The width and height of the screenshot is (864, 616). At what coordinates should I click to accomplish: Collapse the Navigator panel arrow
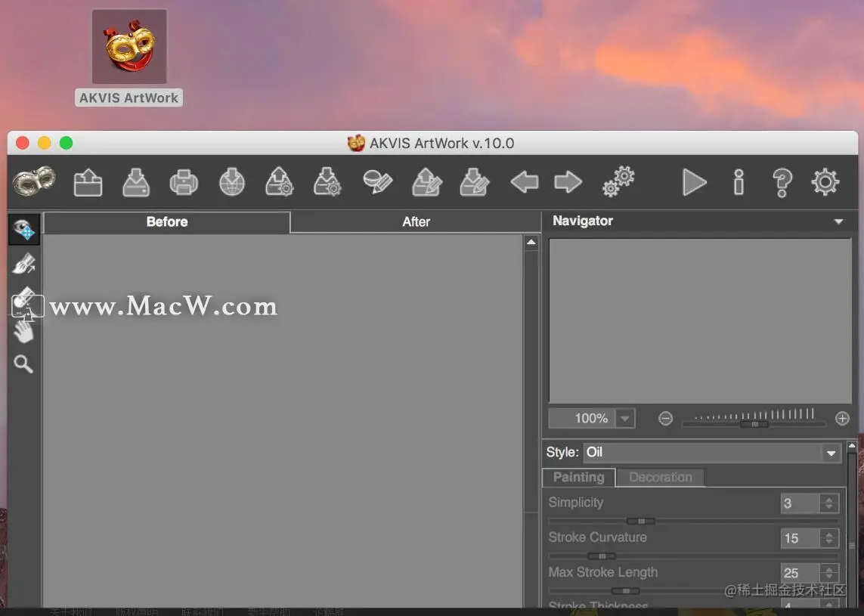[838, 221]
